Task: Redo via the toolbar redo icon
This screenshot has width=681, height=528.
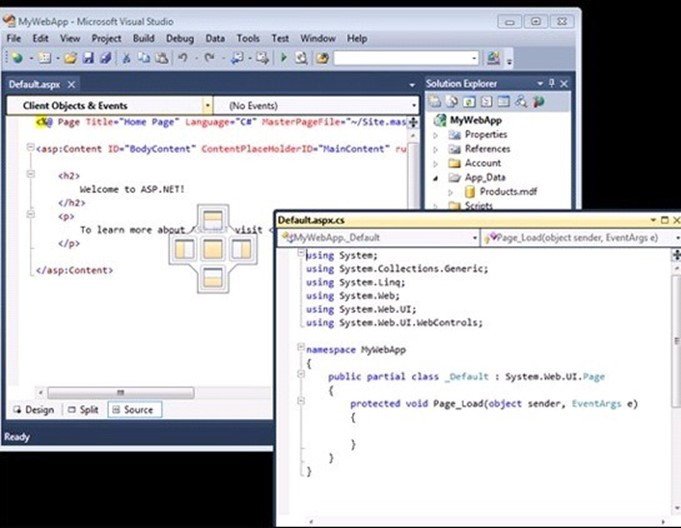Action: 210,58
